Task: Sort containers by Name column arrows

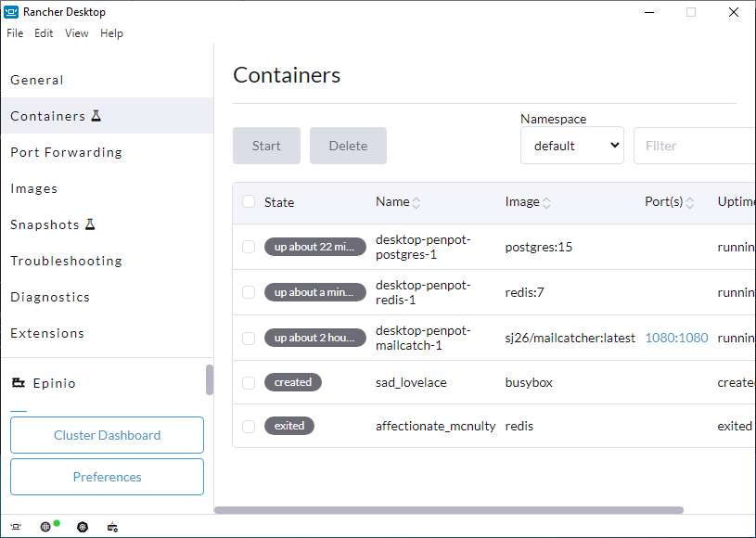Action: pyautogui.click(x=416, y=203)
